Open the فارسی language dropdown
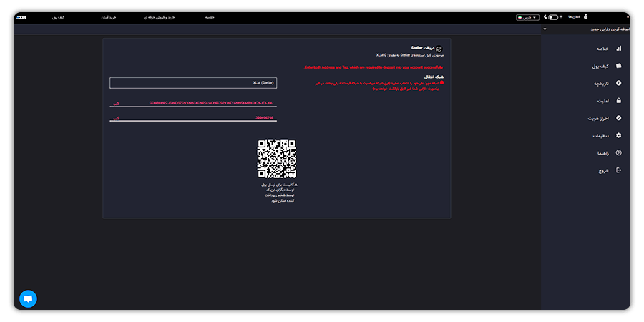The image size is (644, 322). tap(527, 18)
